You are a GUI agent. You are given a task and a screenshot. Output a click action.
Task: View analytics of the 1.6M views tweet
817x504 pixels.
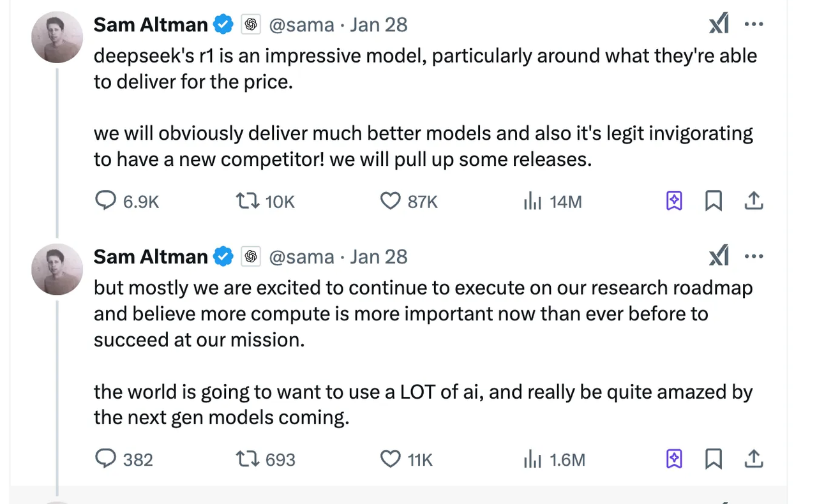pos(532,459)
